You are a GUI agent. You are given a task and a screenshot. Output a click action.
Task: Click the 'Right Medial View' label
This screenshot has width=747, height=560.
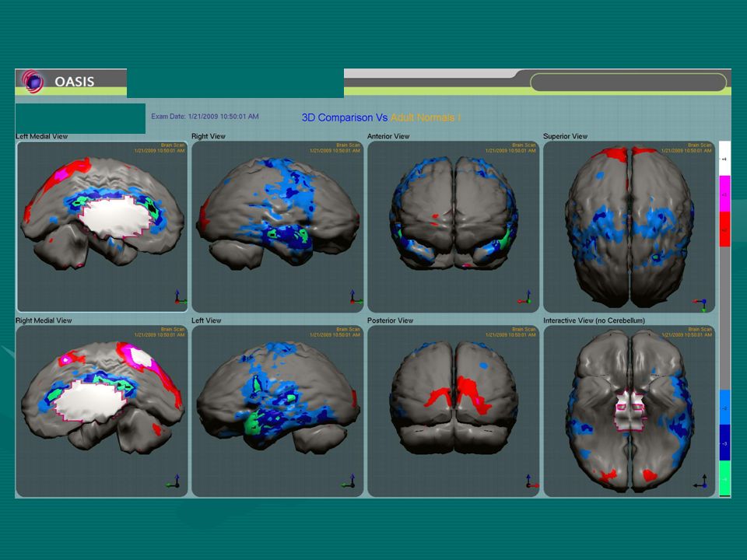point(44,320)
